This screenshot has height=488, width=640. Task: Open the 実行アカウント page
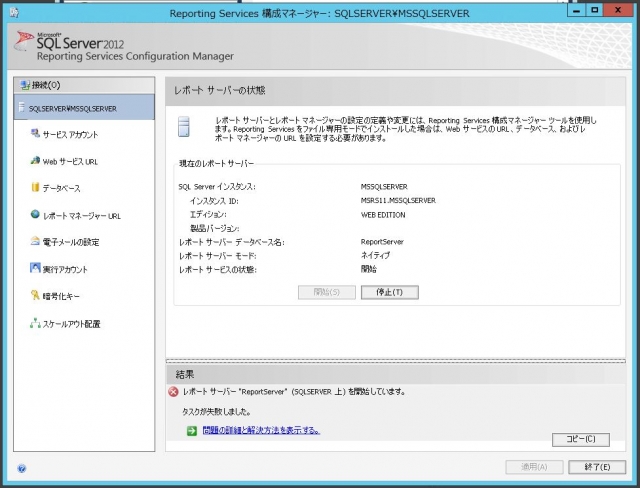point(65,269)
